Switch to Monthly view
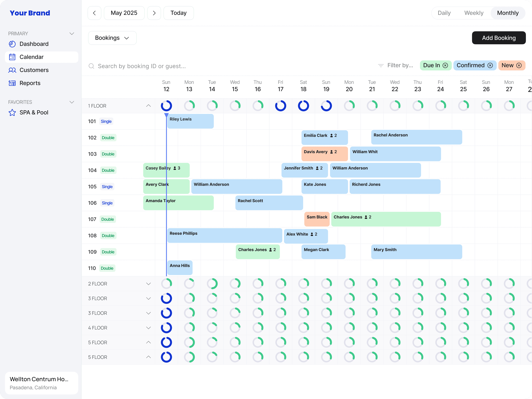Viewport: 532px width, 399px height. (x=508, y=13)
